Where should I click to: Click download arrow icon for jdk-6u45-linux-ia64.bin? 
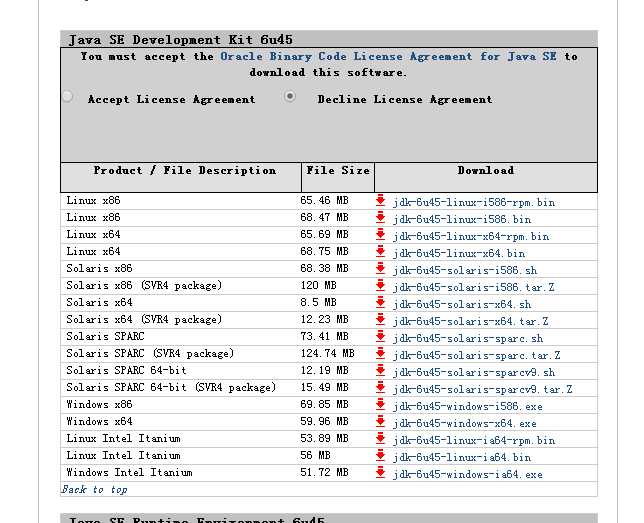(x=380, y=455)
